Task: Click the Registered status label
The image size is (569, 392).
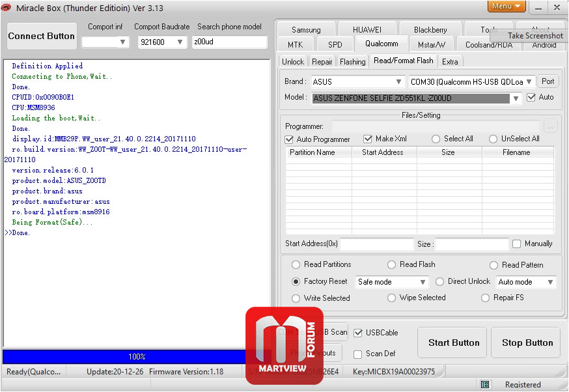Action: [523, 385]
